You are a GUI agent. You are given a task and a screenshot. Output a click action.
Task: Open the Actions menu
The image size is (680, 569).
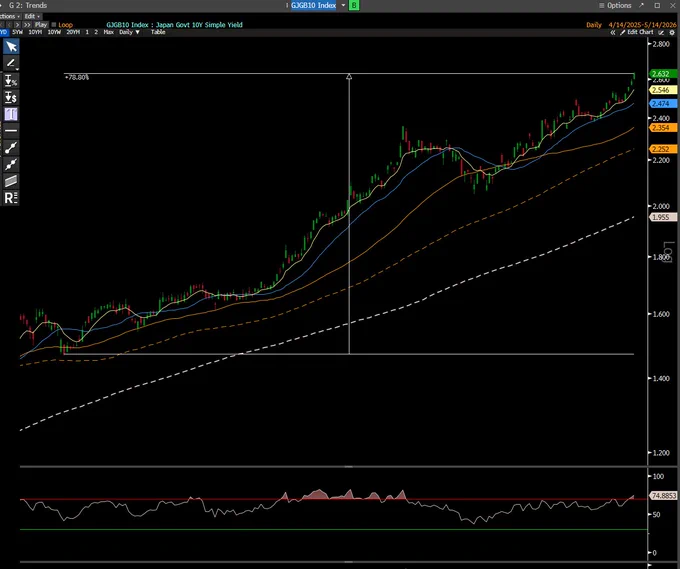point(10,16)
